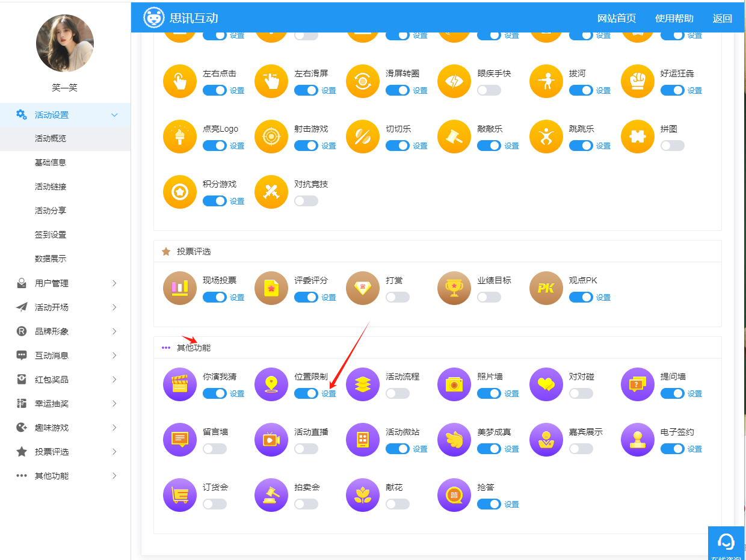The image size is (746, 560).
Task: Turn on the 打赏 toggle
Action: click(x=397, y=297)
